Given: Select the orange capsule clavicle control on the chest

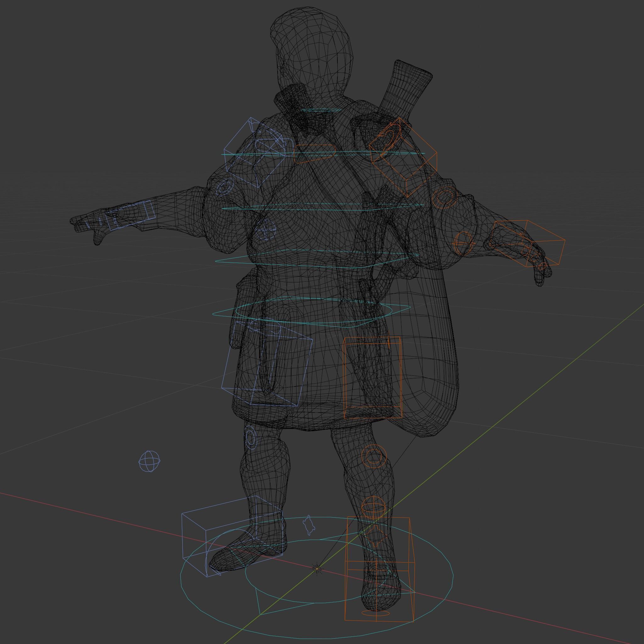Looking at the screenshot, I should pyautogui.click(x=315, y=154).
